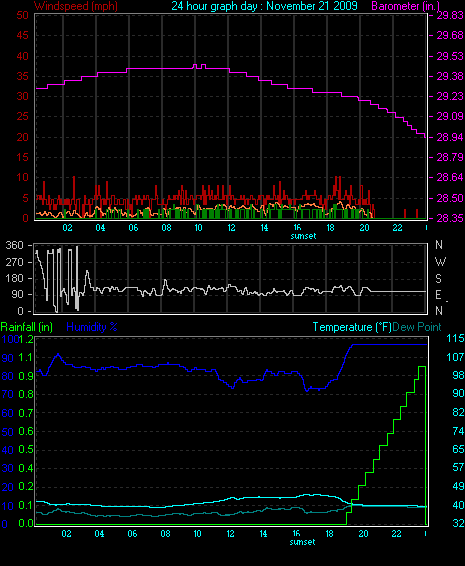
Task: Select the 29.23 barometer axis value
Action: tap(450, 96)
